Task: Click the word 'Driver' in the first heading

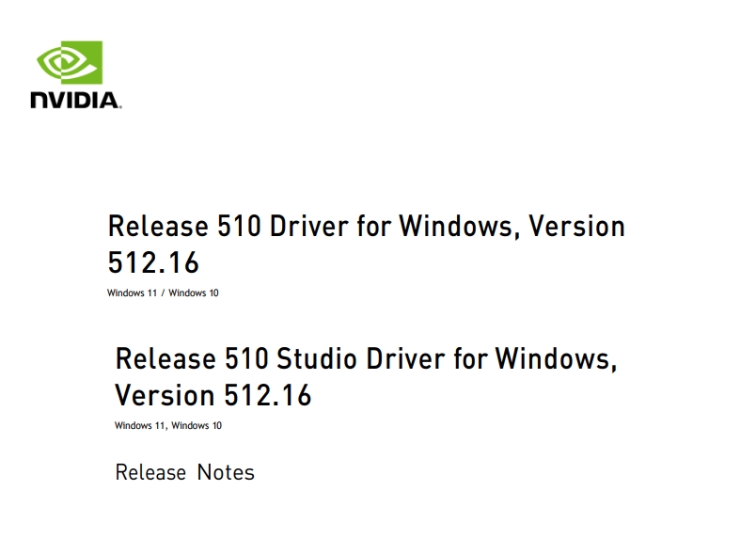Action: point(308,226)
